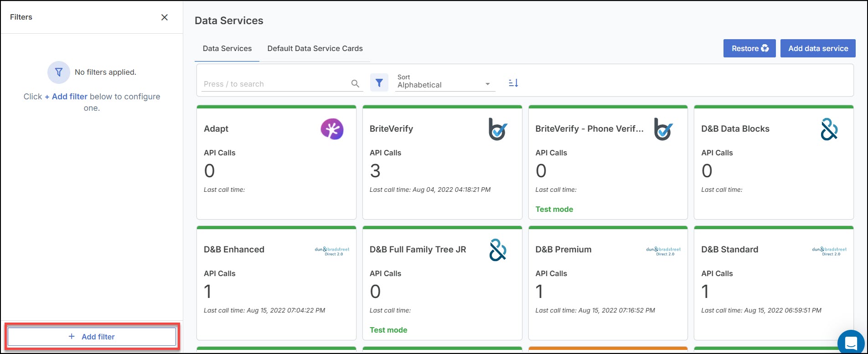This screenshot has height=354, width=868.
Task: Click the API call count 0 on Adapt
Action: 209,171
